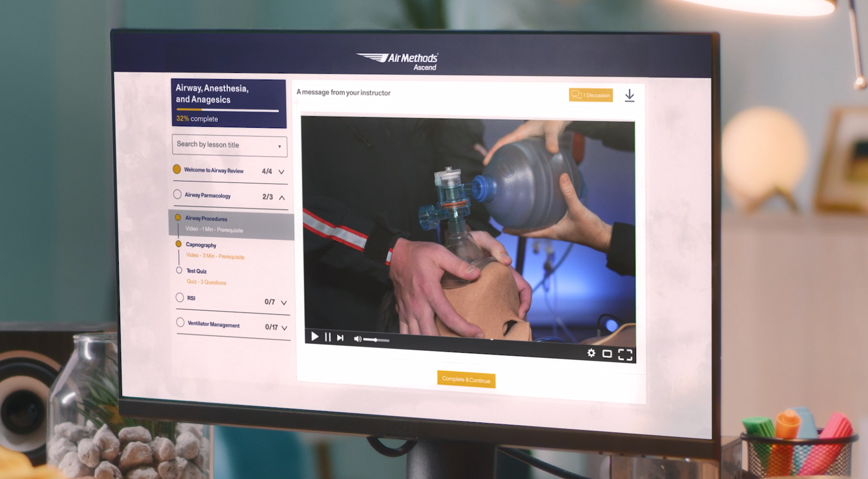The height and width of the screenshot is (479, 868).
Task: Download the lesson using the download arrow icon
Action: tap(629, 96)
